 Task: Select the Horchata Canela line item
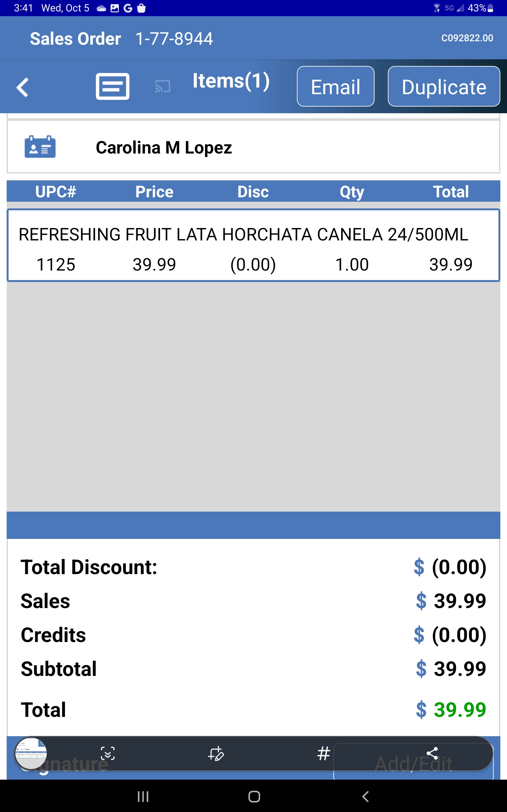tap(253, 245)
